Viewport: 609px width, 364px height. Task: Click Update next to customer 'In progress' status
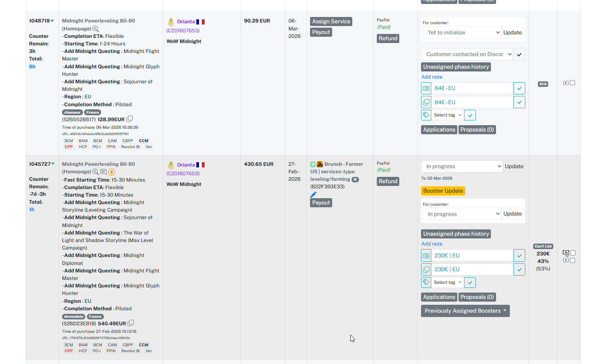coord(512,214)
